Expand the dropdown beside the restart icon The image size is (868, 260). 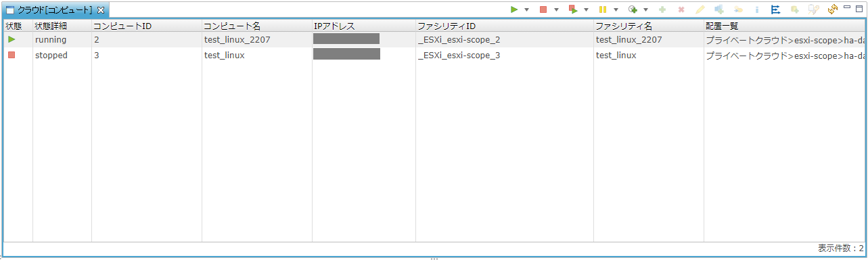tap(586, 10)
